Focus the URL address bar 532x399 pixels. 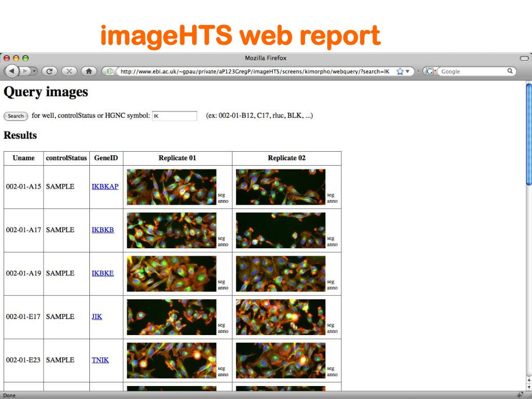pyautogui.click(x=255, y=71)
